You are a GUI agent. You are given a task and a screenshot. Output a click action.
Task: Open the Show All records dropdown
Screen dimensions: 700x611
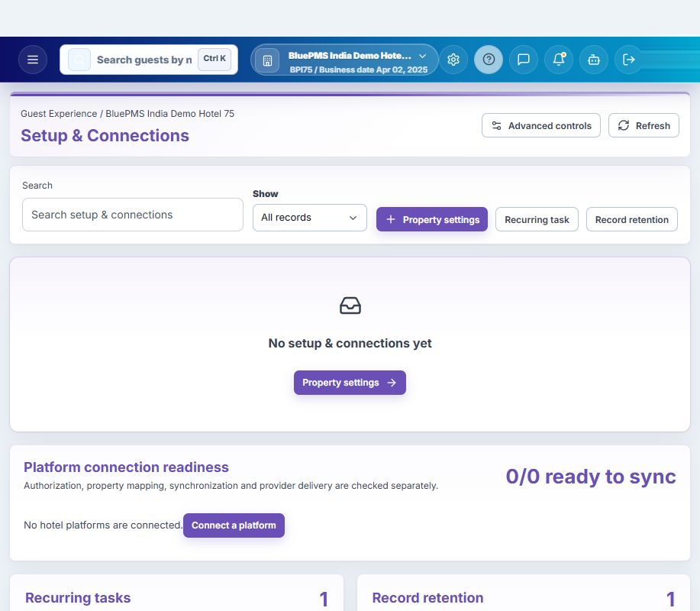click(310, 218)
